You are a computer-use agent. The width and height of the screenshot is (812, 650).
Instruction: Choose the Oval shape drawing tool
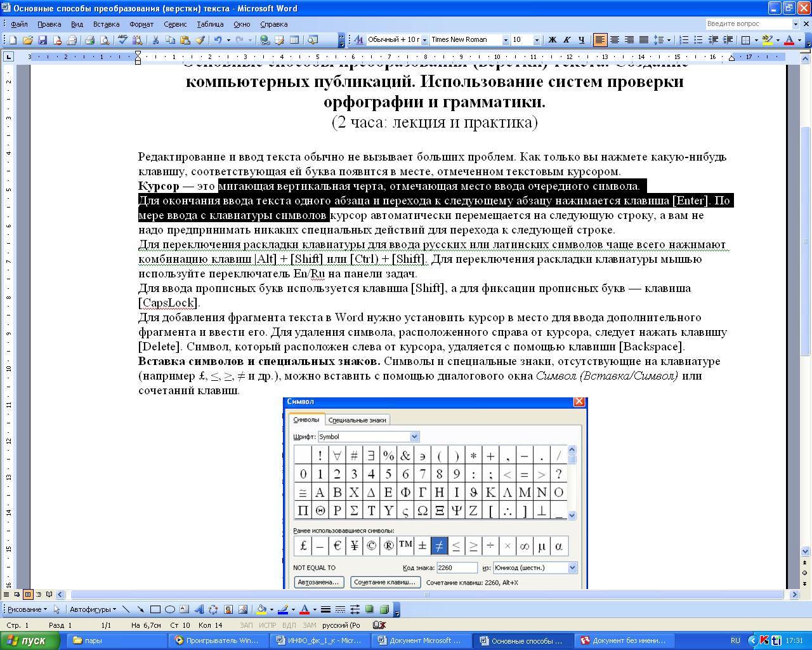pyautogui.click(x=170, y=609)
